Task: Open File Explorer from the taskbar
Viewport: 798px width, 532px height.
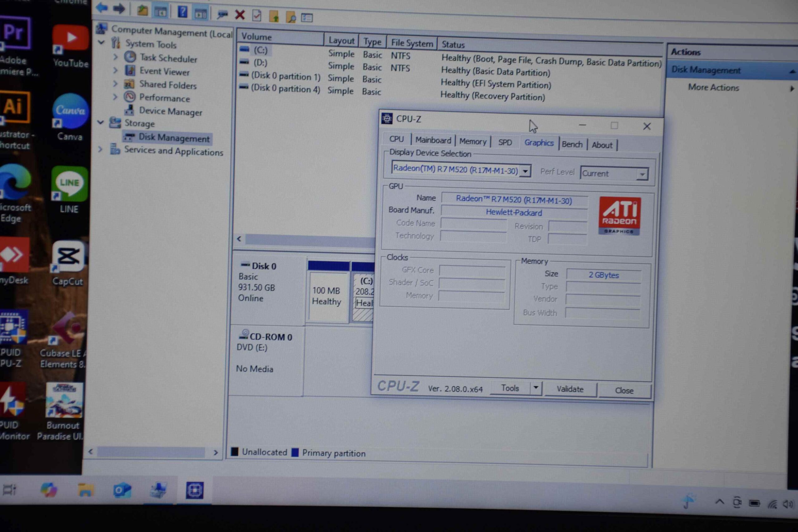Action: point(85,490)
